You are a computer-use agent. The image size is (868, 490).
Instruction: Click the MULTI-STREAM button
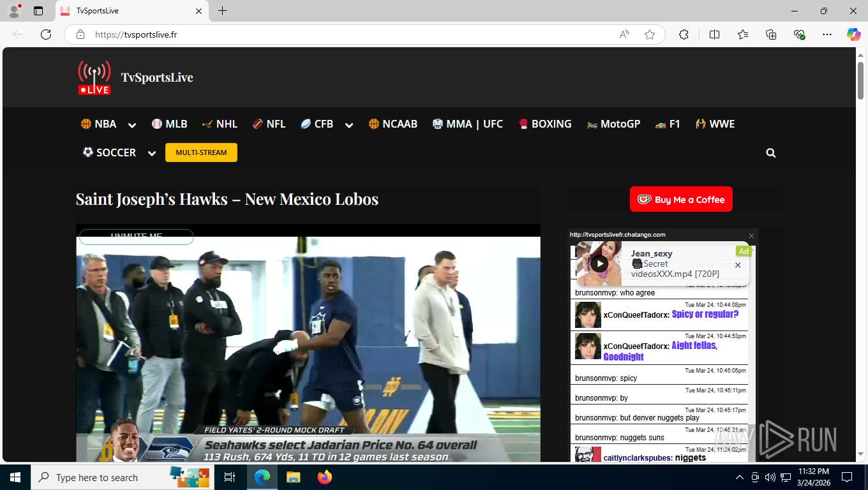(x=201, y=152)
